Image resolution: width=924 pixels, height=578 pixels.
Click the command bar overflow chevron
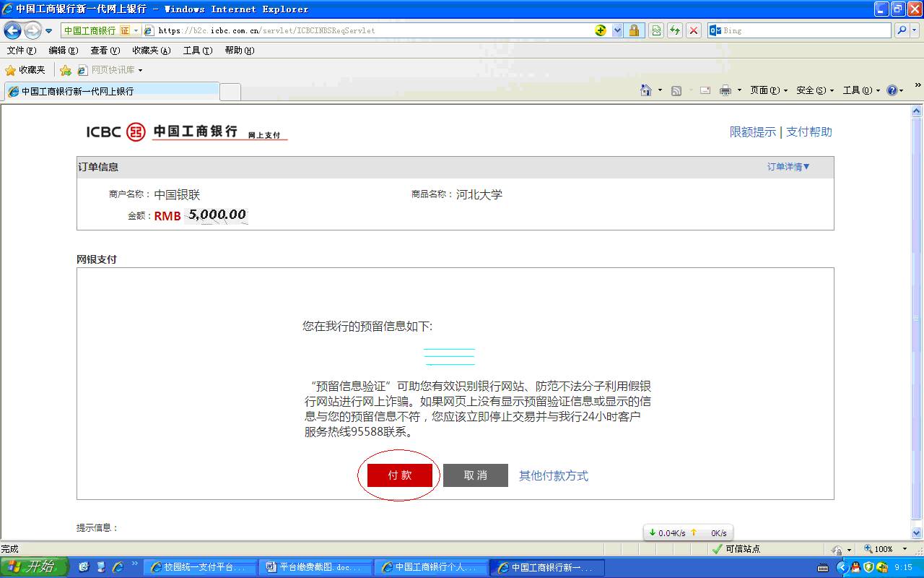pyautogui.click(x=918, y=85)
